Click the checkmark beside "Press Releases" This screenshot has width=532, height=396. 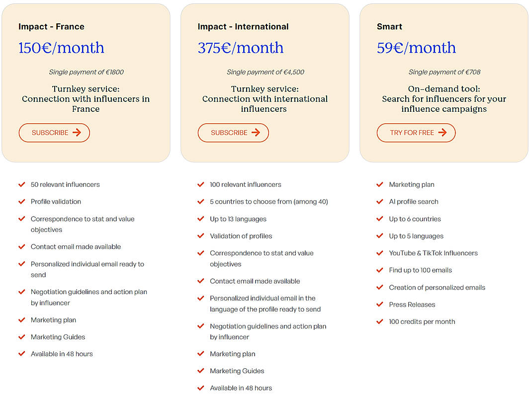pyautogui.click(x=380, y=304)
